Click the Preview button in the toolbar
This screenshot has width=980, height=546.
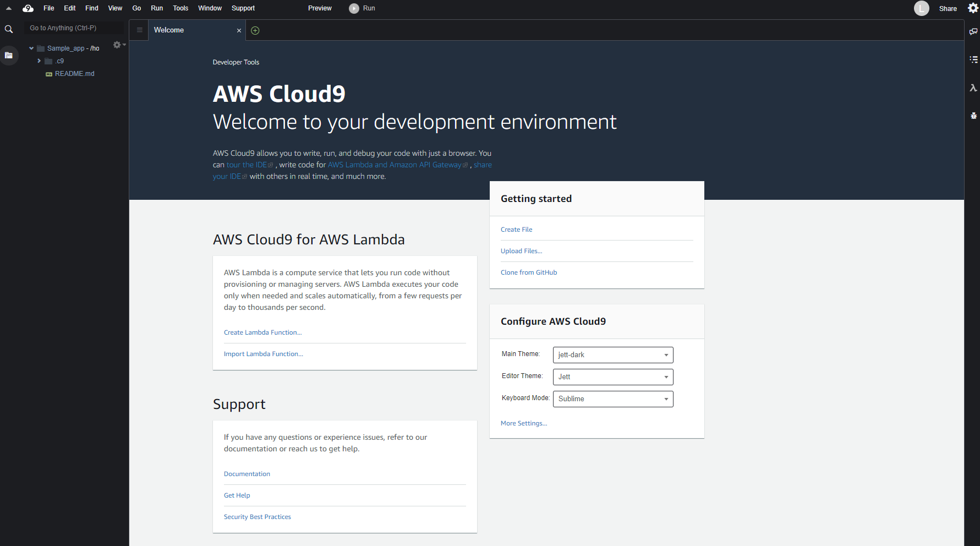point(320,8)
